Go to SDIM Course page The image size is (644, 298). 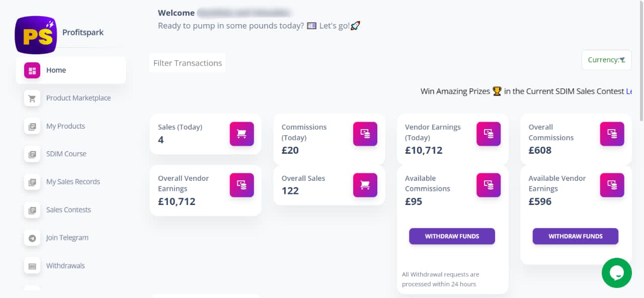click(66, 154)
